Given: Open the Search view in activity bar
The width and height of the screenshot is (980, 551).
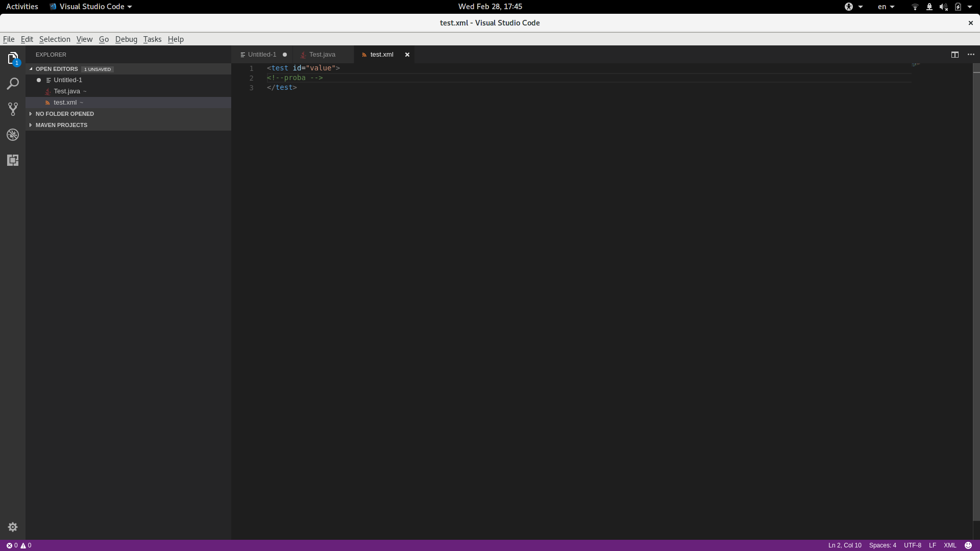Looking at the screenshot, I should click(13, 84).
